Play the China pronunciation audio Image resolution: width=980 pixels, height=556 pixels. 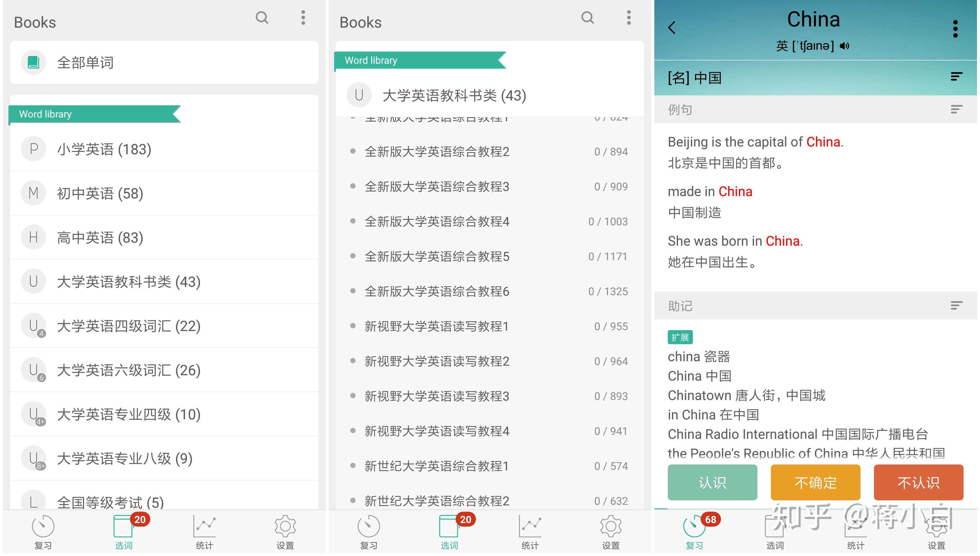[844, 46]
